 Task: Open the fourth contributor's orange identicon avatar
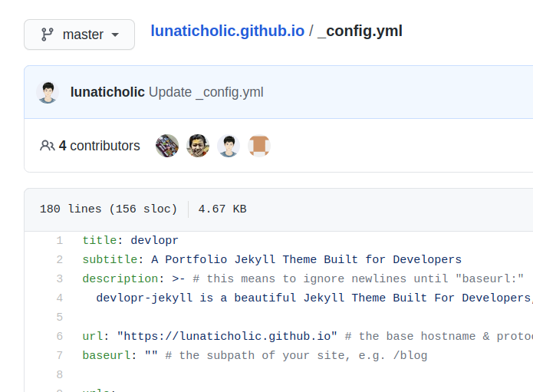click(x=259, y=146)
